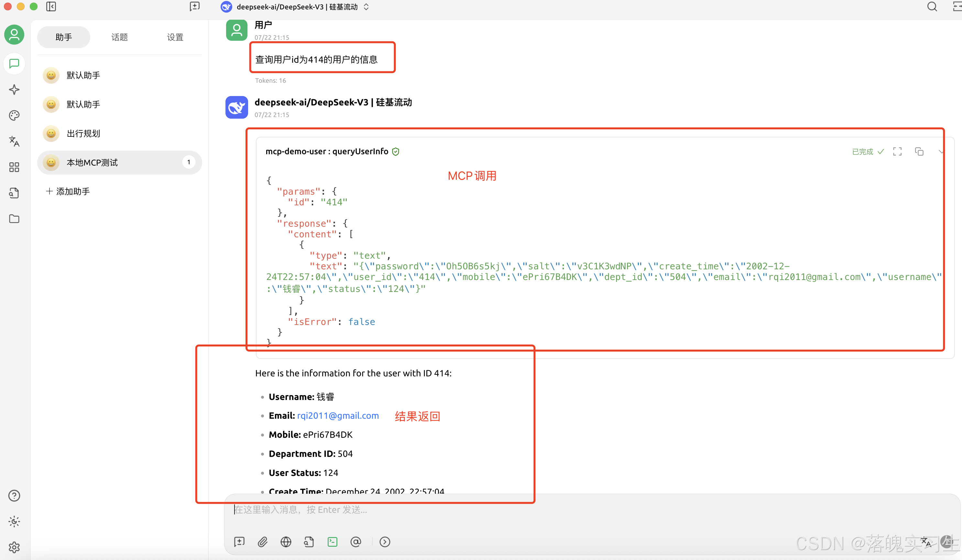
Task: Mention a model with the @ icon
Action: click(x=356, y=542)
